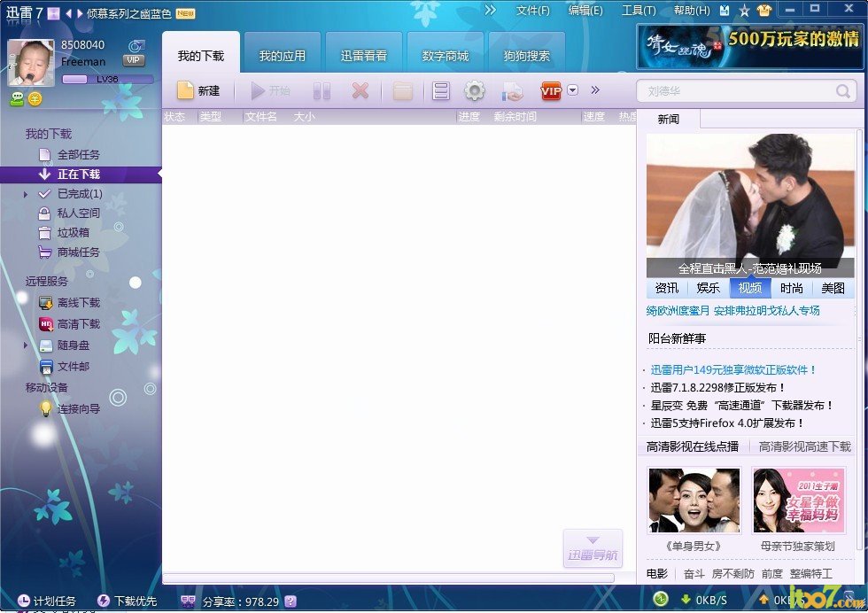Expand more toolbar items chevron
Image resolution: width=868 pixels, height=613 pixels.
pyautogui.click(x=595, y=89)
